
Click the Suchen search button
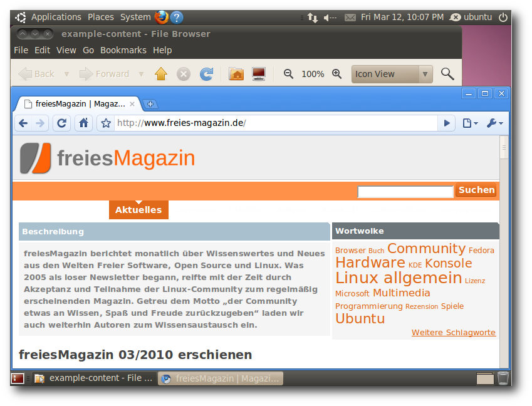(x=476, y=190)
